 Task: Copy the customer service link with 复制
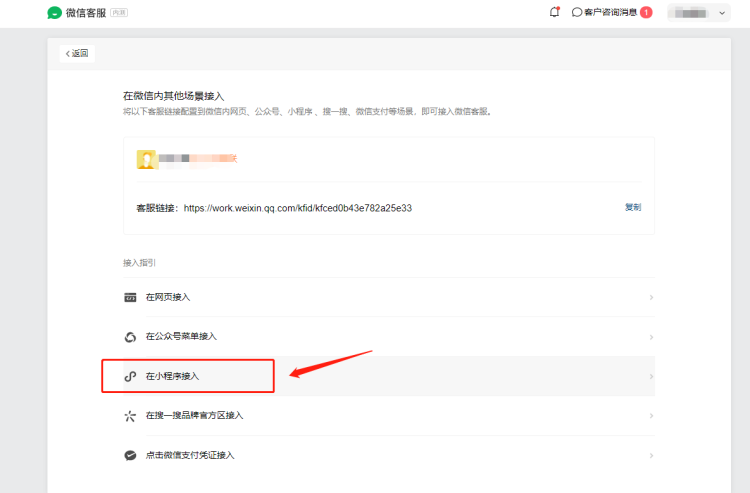633,207
